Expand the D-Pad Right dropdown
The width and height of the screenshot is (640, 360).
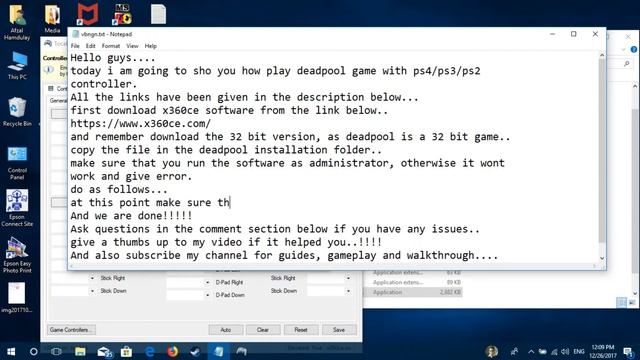point(207,282)
